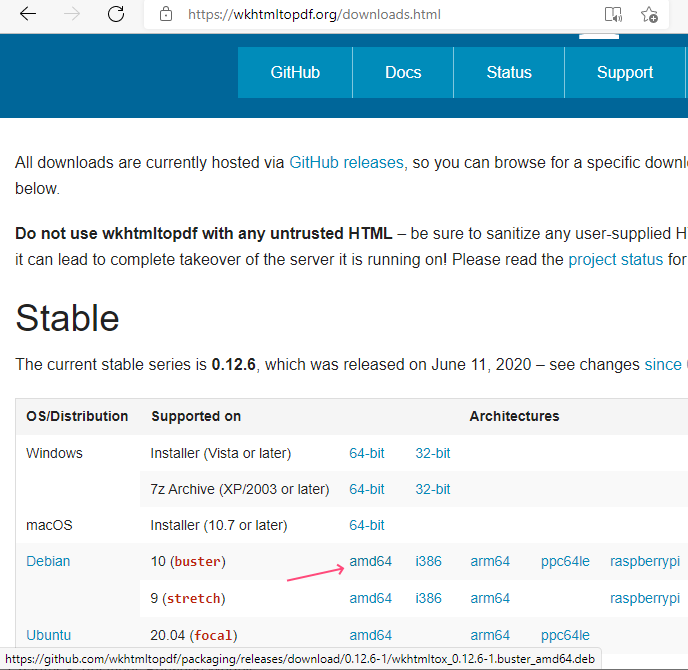Click the bold '0.12.6' version text

tap(233, 365)
